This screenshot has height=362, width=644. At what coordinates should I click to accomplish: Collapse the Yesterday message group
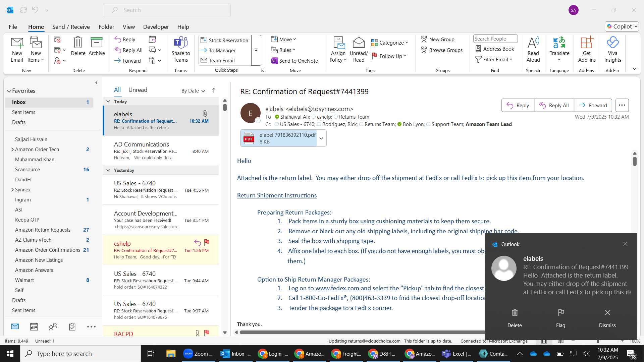click(x=108, y=170)
